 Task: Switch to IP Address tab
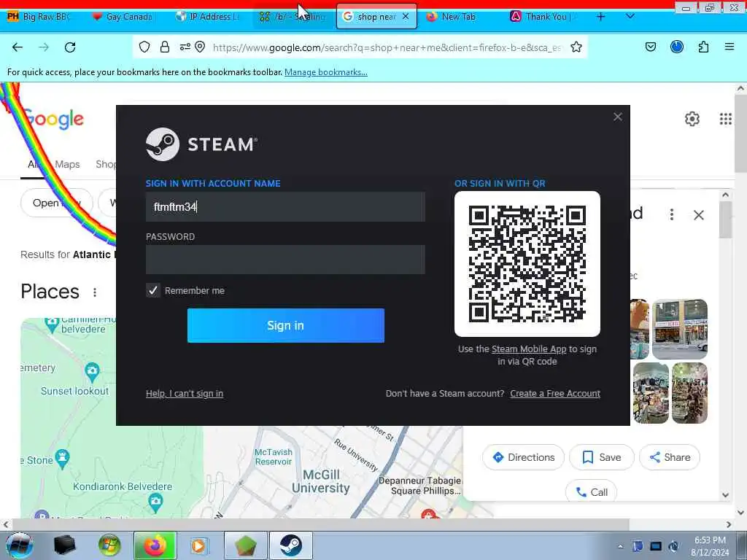click(207, 17)
